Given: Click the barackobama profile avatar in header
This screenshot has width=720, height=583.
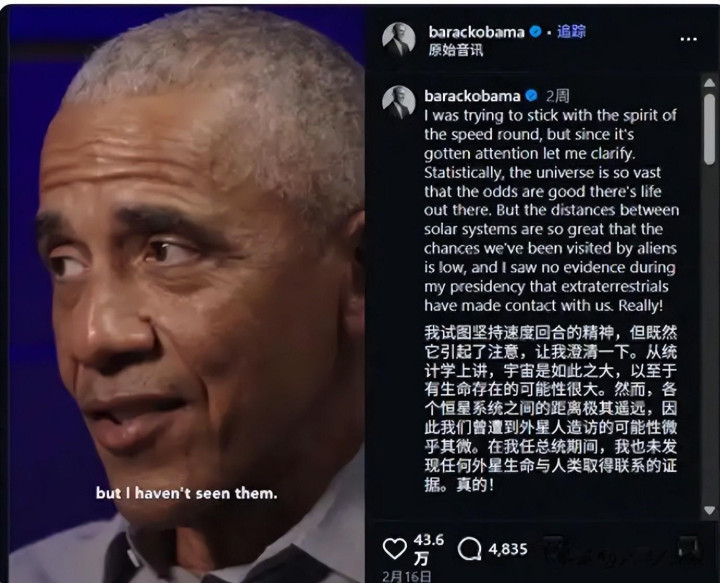Looking at the screenshot, I should 399,39.
